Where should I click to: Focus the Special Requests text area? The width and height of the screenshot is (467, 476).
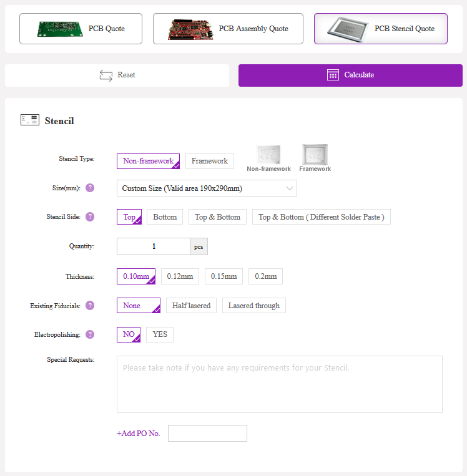click(x=279, y=384)
